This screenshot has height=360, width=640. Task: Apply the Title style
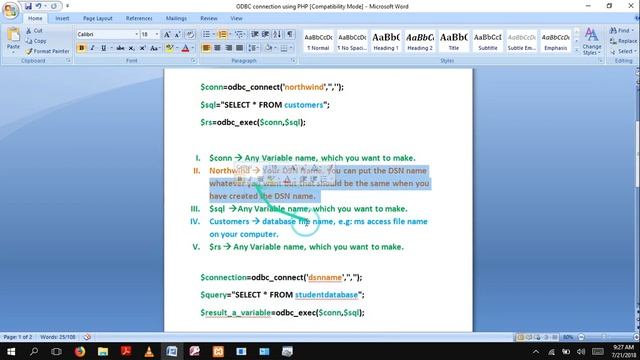pyautogui.click(x=453, y=41)
